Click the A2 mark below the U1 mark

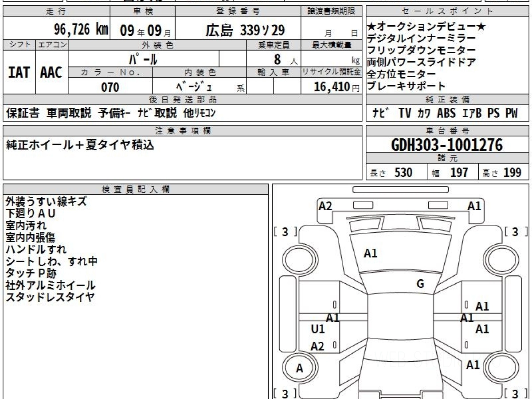point(317,346)
